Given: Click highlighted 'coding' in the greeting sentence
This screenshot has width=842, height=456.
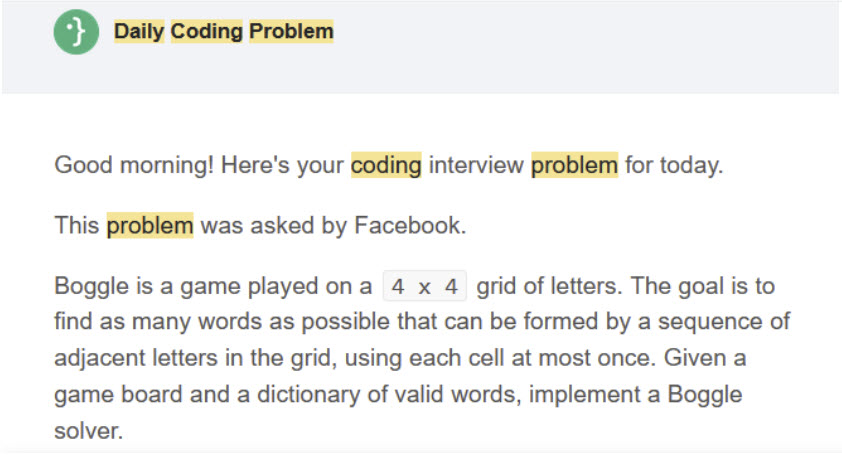Looking at the screenshot, I should coord(386,165).
